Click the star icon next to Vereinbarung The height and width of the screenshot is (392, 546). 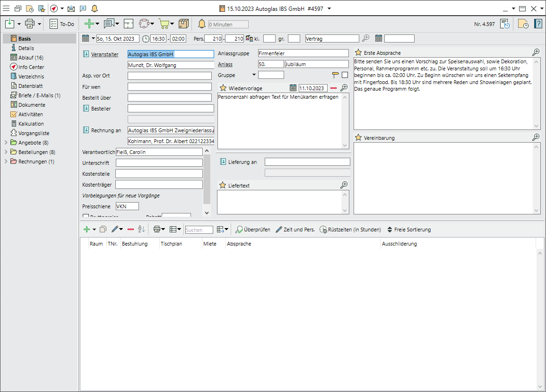358,138
